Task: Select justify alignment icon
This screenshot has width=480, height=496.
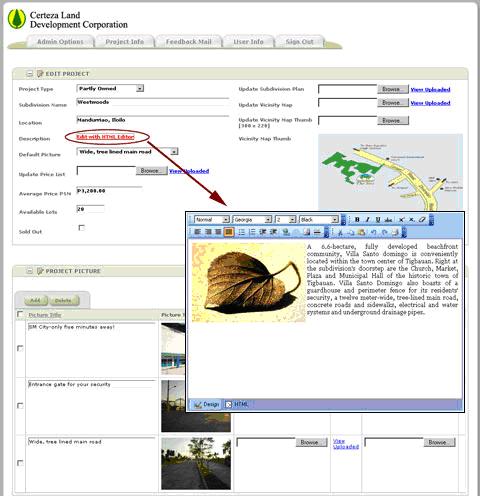Action: (229, 232)
